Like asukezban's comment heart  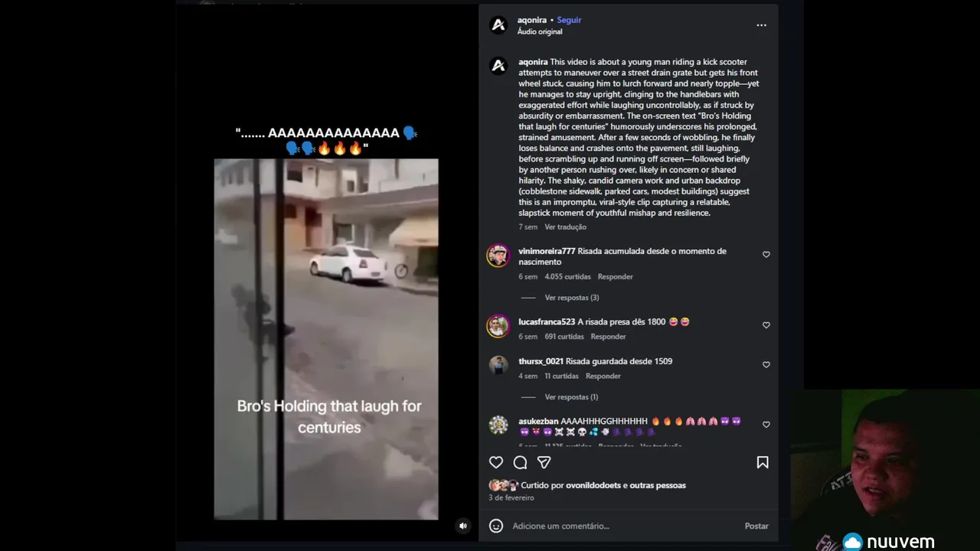click(x=766, y=424)
